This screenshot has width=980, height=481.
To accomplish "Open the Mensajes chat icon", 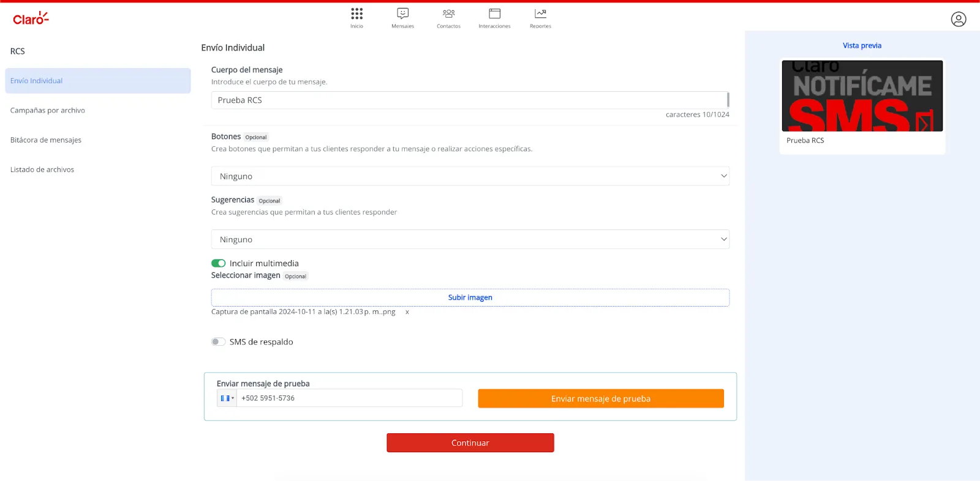I will [x=402, y=14].
